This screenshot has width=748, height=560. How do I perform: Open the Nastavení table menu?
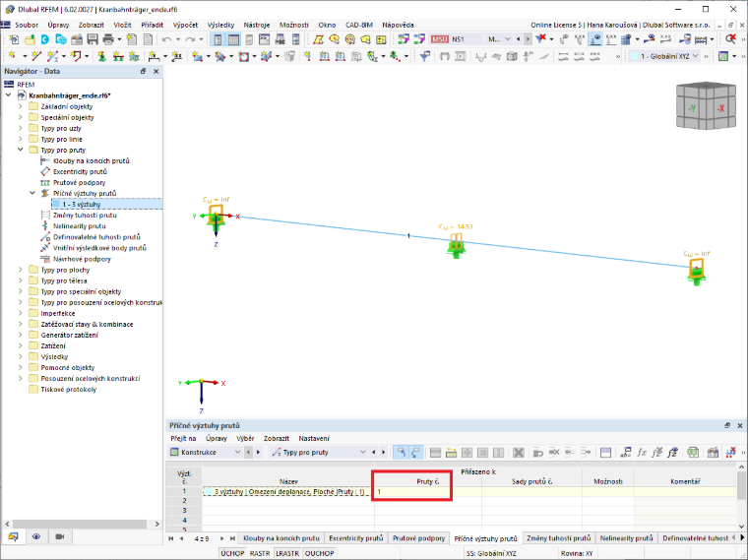click(x=314, y=438)
